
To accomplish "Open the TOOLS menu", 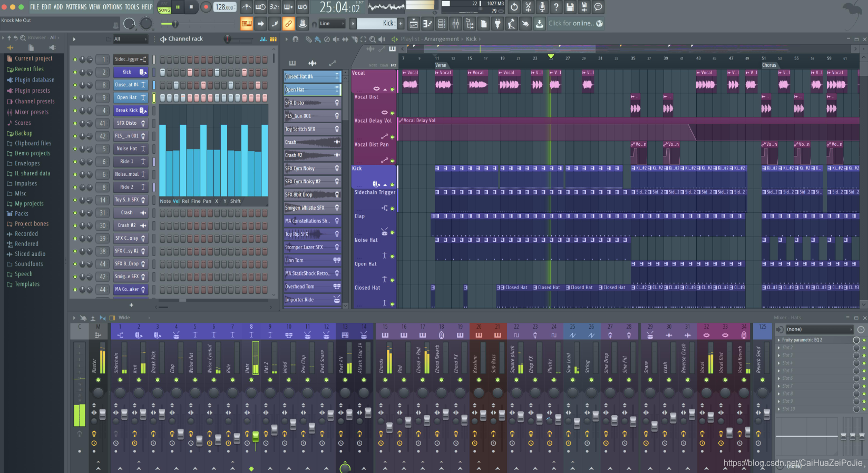I will 132,7.
